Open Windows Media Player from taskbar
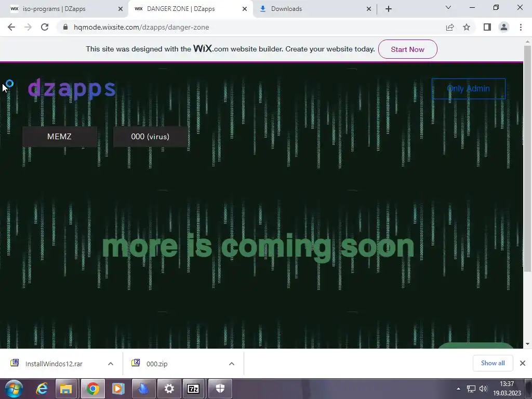This screenshot has height=399, width=532. (118, 389)
